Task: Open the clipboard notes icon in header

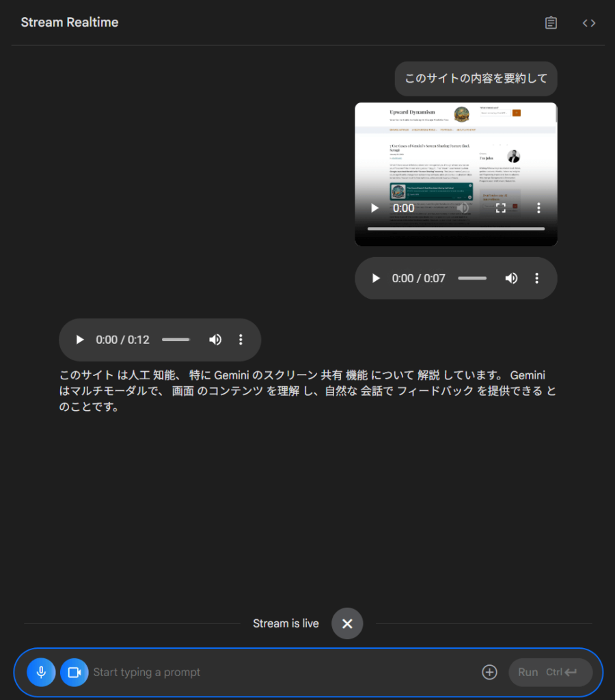Action: (x=551, y=23)
